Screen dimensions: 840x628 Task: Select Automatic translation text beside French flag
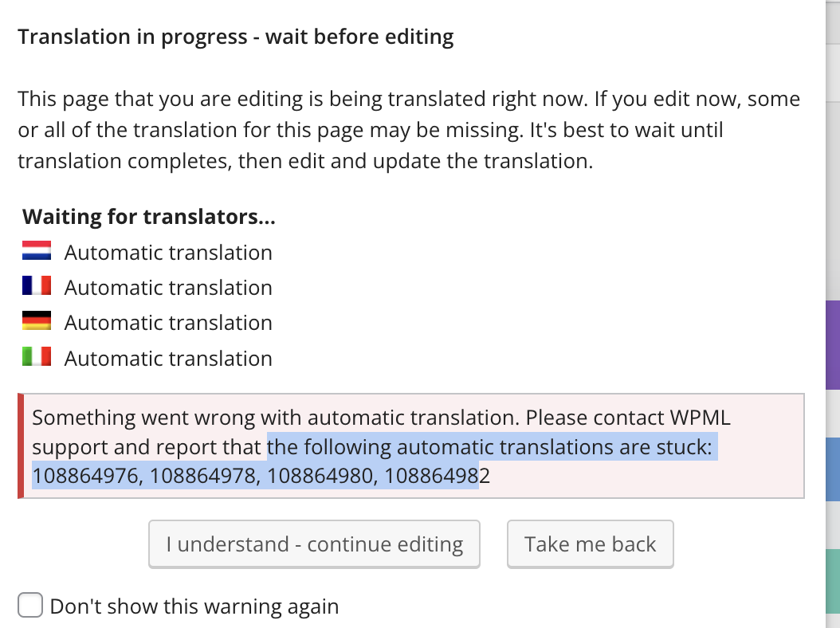click(x=168, y=288)
